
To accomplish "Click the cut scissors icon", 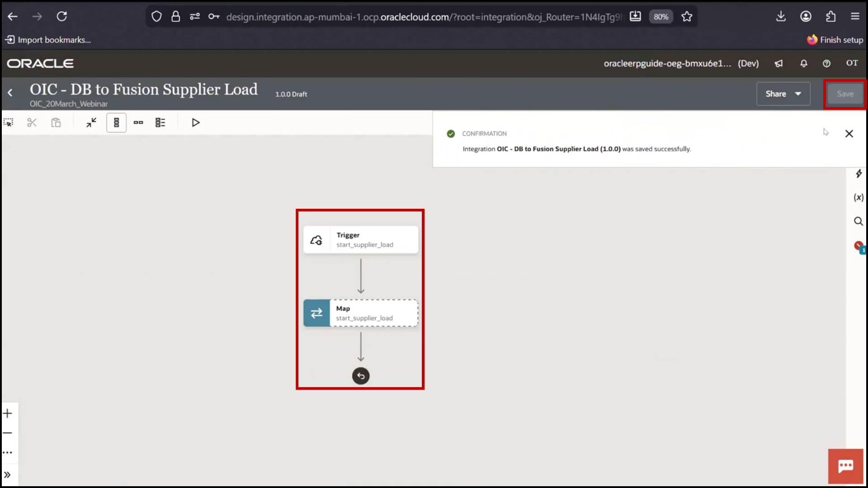I will point(32,122).
